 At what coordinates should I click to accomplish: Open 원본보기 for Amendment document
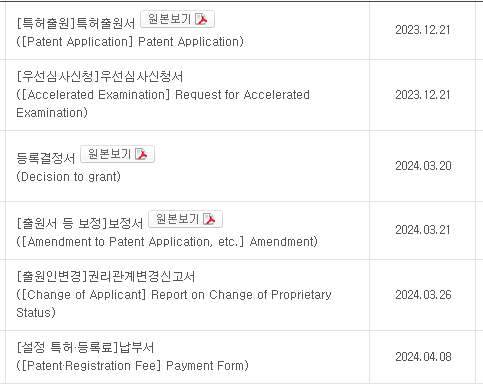pyautogui.click(x=185, y=219)
